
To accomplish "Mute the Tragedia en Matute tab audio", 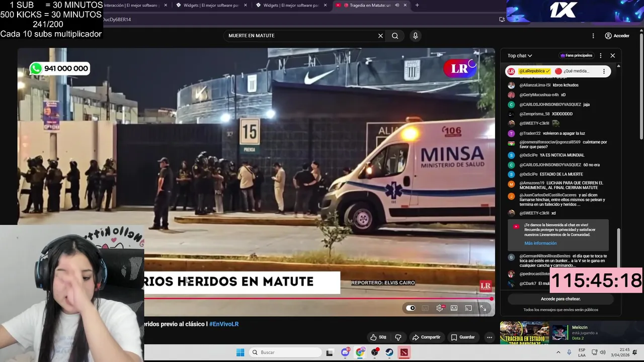I will click(397, 5).
